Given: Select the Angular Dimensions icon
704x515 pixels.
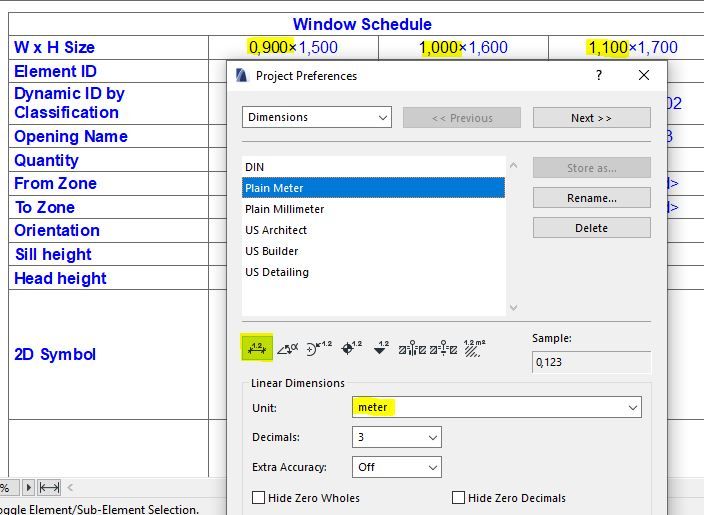Looking at the screenshot, I should click(x=287, y=348).
